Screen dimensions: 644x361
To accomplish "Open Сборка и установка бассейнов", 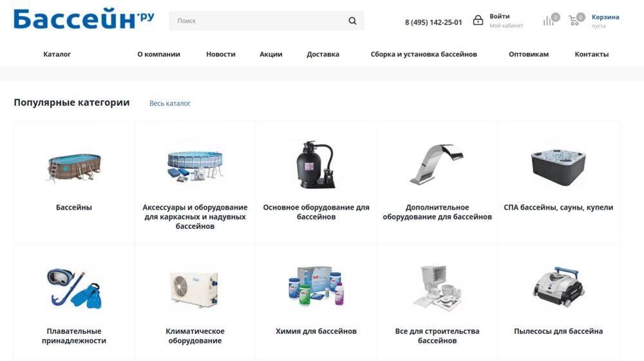I will [424, 54].
